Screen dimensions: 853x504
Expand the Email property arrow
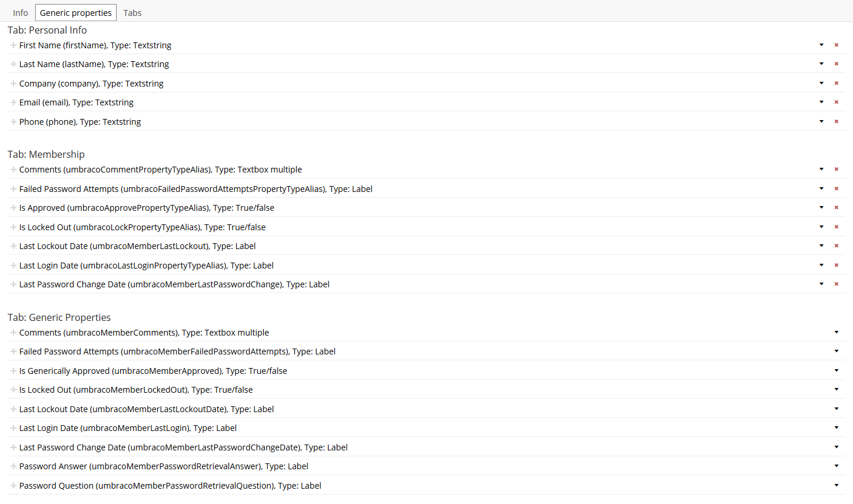pyautogui.click(x=821, y=102)
